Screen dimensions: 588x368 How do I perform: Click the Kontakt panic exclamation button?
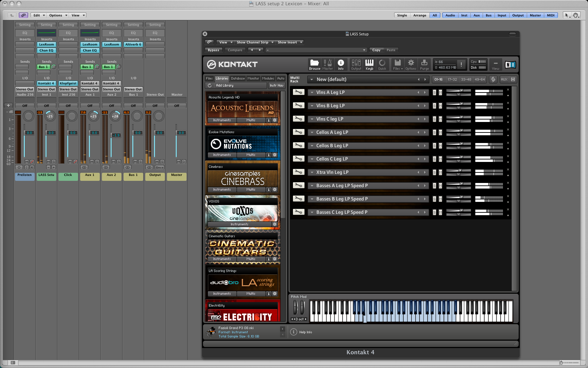click(461, 64)
